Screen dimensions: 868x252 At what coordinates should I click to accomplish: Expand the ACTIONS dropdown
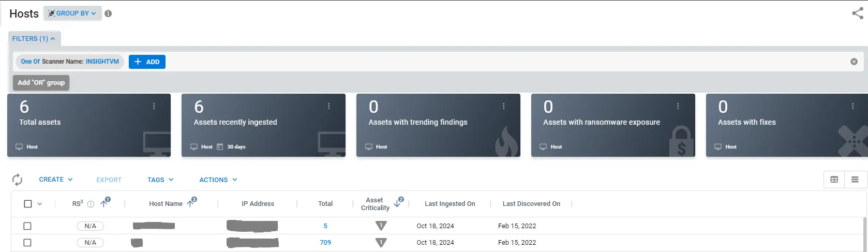tap(218, 180)
